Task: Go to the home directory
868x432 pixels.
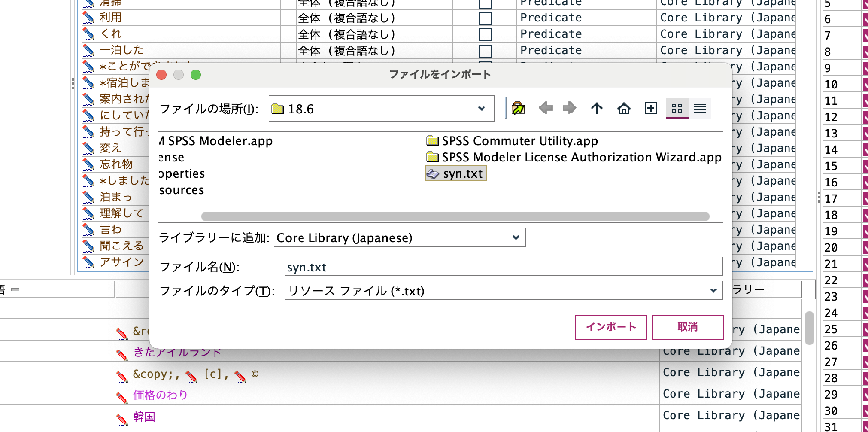Action: coord(624,108)
